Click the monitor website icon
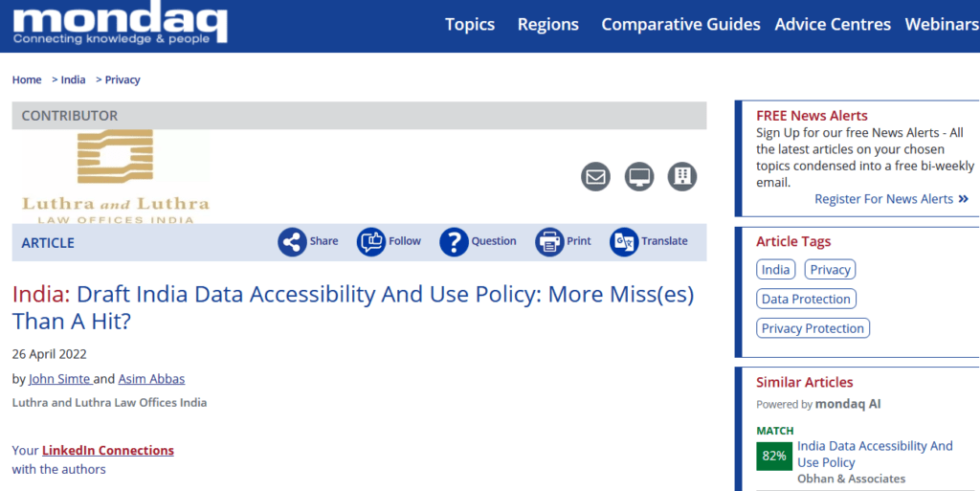This screenshot has height=491, width=980. tap(638, 177)
